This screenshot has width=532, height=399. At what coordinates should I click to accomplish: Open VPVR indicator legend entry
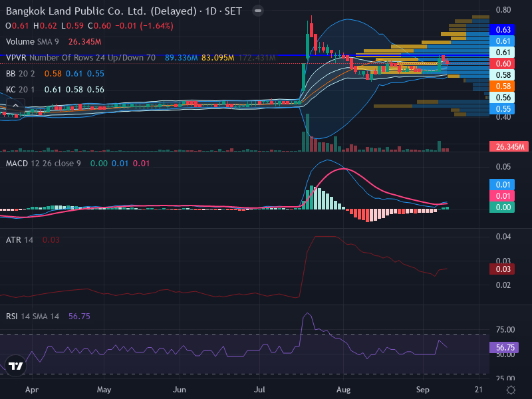point(80,58)
